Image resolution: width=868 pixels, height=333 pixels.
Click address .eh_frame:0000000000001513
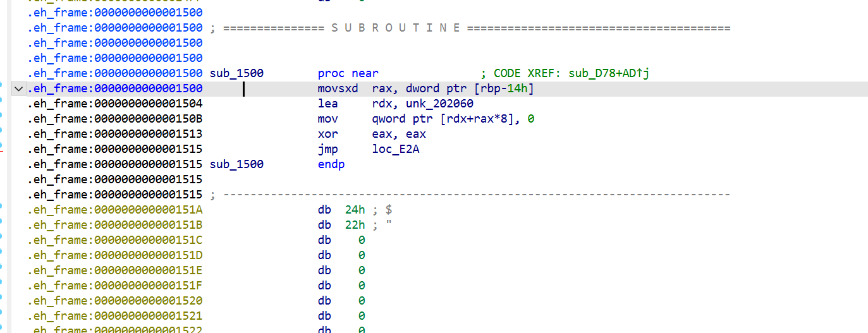tap(115, 134)
